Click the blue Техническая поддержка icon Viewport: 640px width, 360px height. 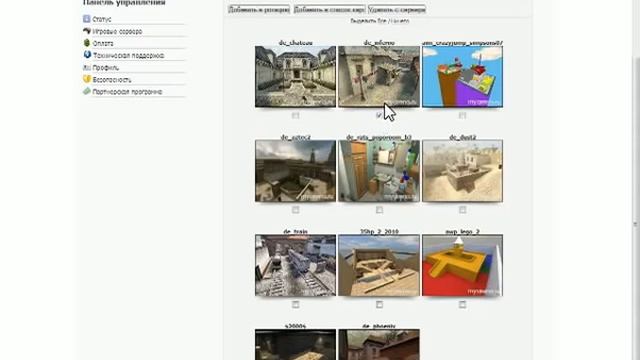[x=87, y=55]
